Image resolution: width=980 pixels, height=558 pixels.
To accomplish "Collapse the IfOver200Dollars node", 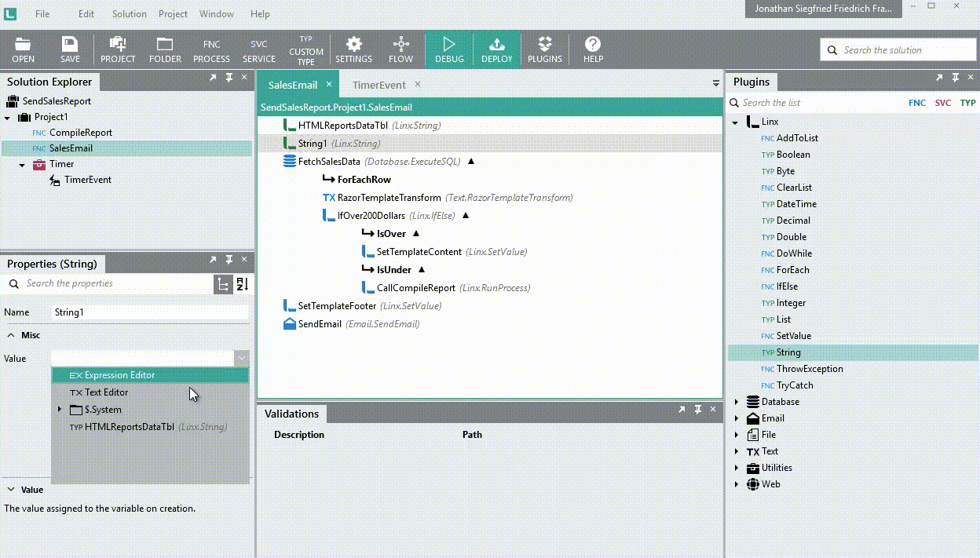I will pyautogui.click(x=466, y=216).
